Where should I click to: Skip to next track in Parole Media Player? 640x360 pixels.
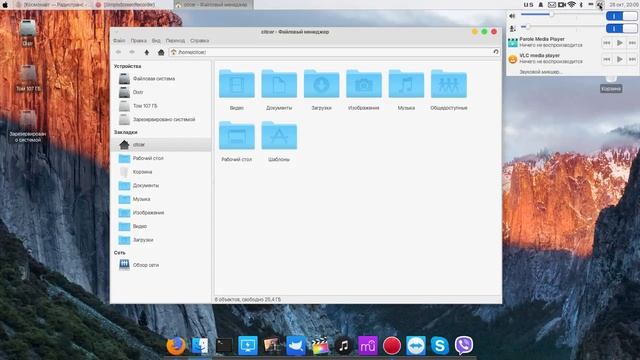[x=632, y=42]
